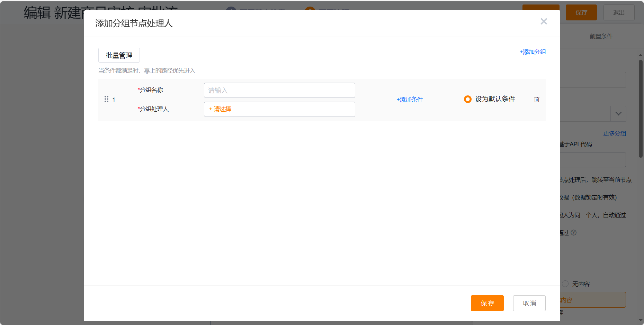Click the scrollbar down arrow

click(x=641, y=320)
